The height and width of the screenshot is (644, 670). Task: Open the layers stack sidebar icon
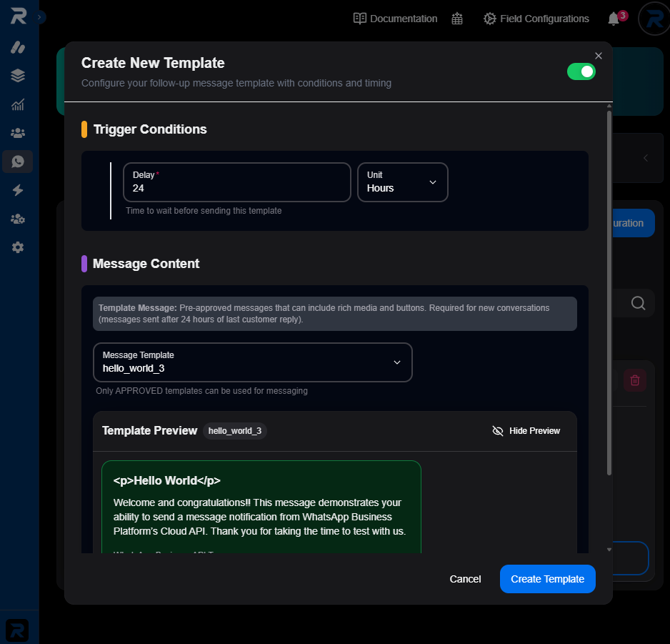pos(18,76)
